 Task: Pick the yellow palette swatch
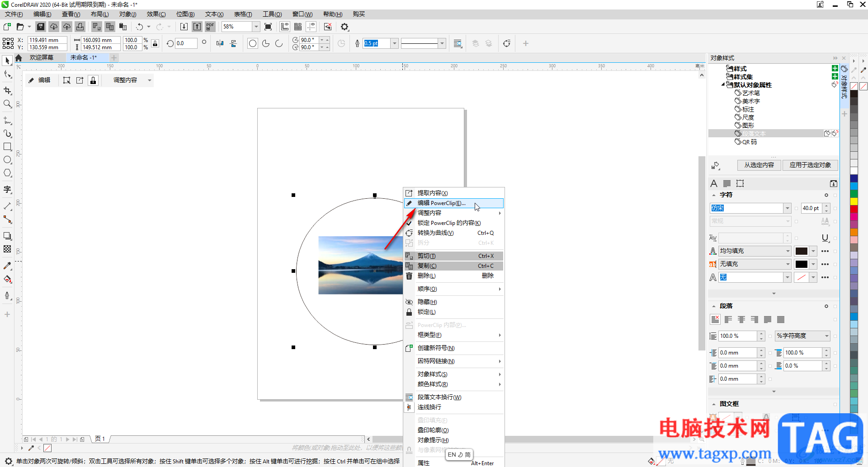coord(854,201)
